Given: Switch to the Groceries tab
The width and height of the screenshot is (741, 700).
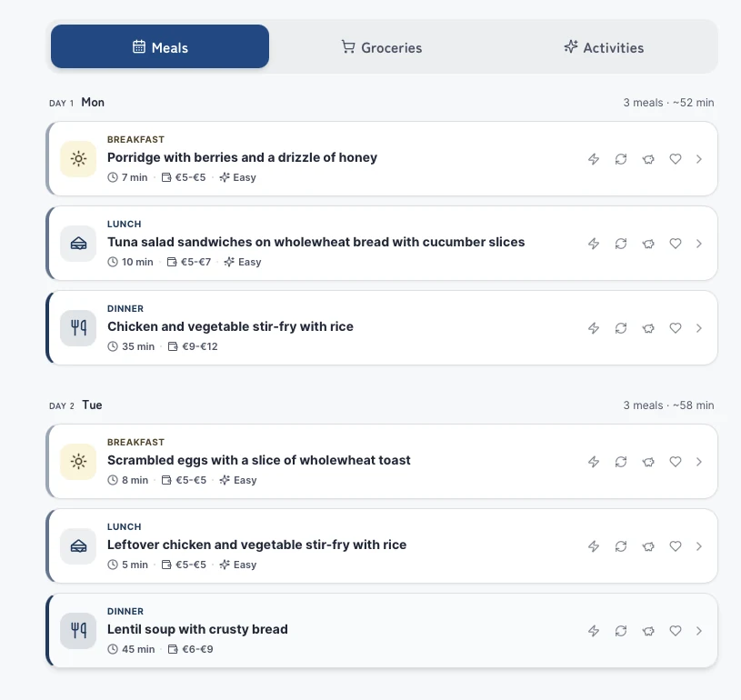Looking at the screenshot, I should click(382, 47).
